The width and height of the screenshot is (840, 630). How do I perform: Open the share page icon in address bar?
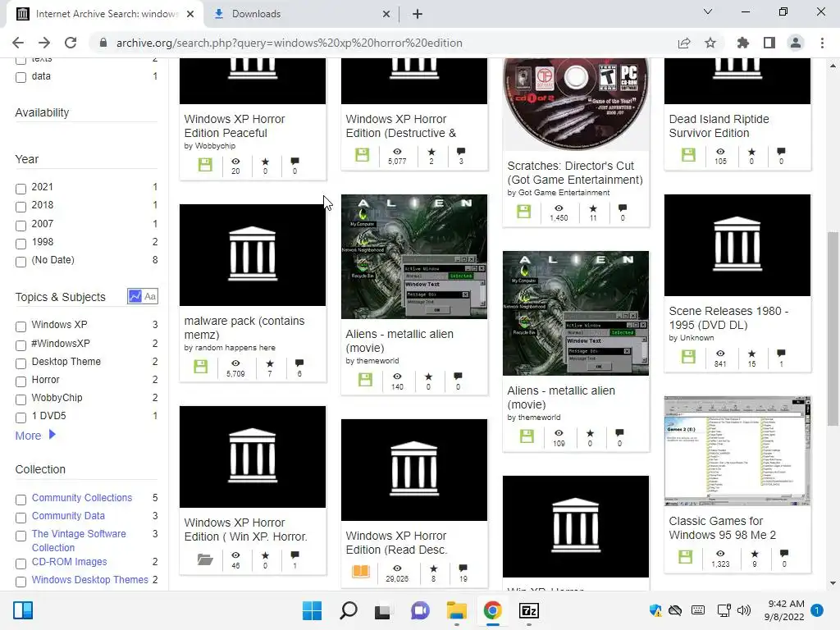684,43
